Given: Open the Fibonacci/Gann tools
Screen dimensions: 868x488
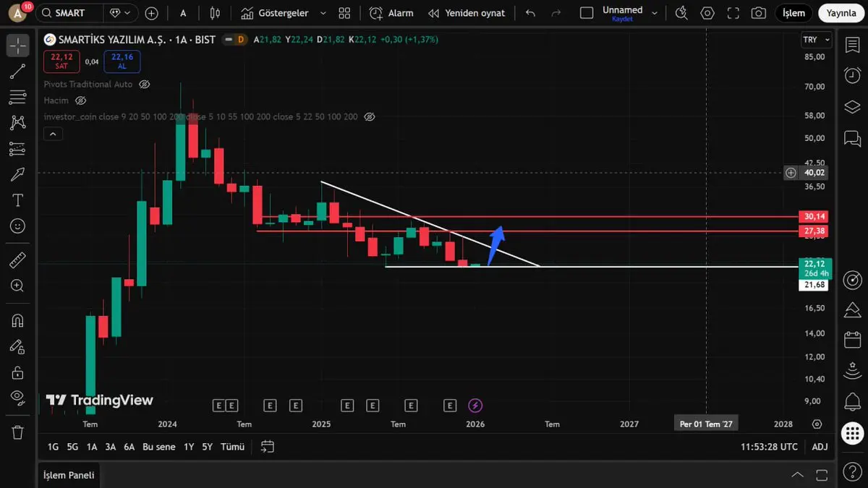Looking at the screenshot, I should pos(18,97).
